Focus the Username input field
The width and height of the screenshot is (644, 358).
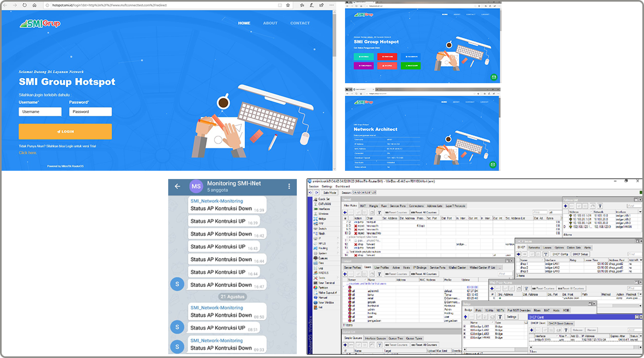[40, 112]
